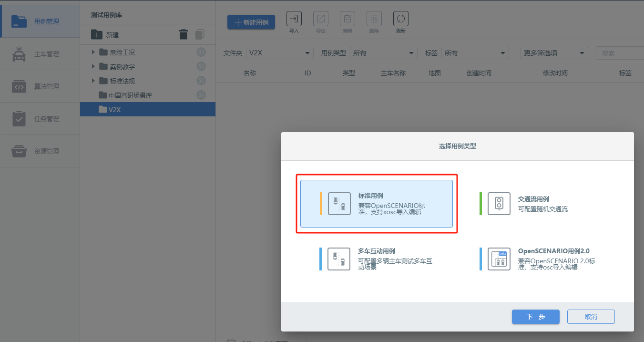The width and height of the screenshot is (644, 342).
Task: Open the 更多筛选项 dropdown
Action: point(554,53)
